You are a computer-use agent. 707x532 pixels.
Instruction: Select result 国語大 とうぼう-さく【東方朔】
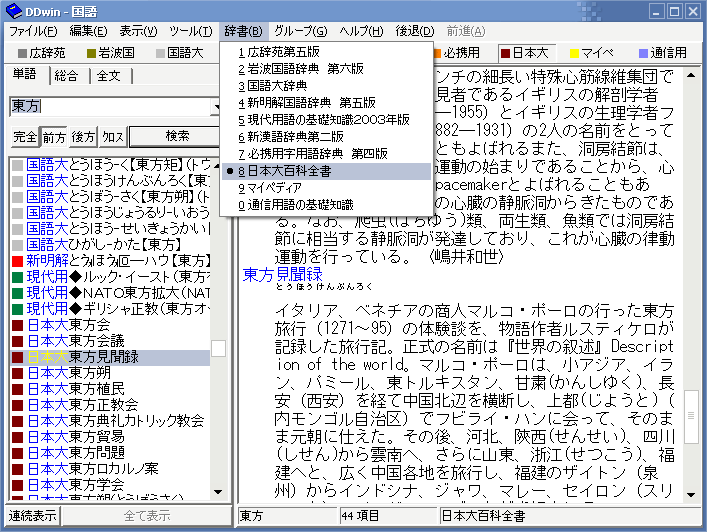tap(110, 197)
